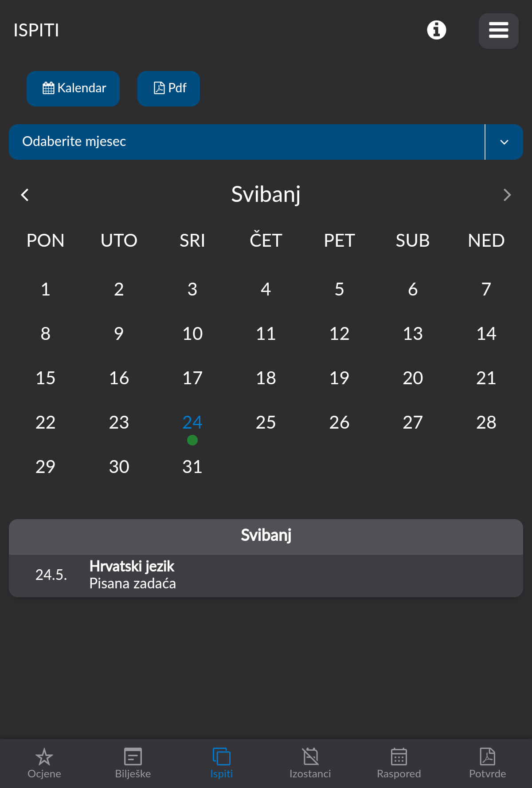Open the Kalendar button
This screenshot has width=532, height=788.
[x=73, y=88]
